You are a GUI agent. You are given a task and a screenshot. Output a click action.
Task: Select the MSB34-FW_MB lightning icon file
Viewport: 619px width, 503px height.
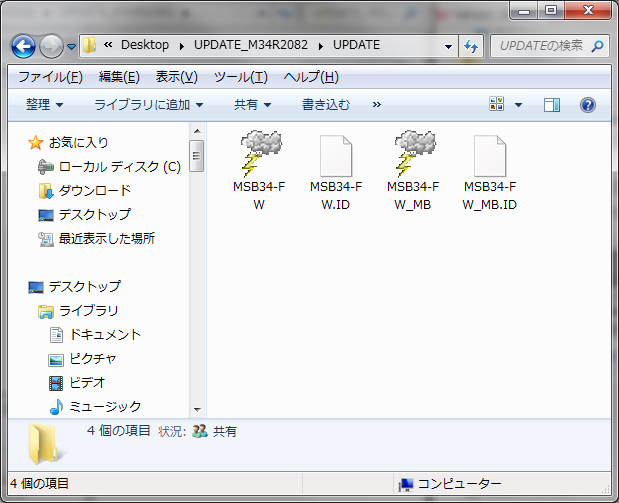[x=413, y=155]
